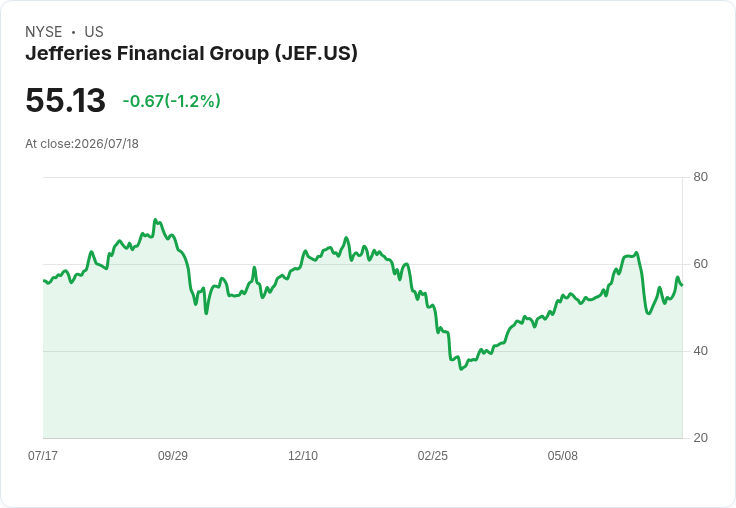Screen dimensions: 736x508
Task: Click the June peak just above 60
Action: click(636, 253)
